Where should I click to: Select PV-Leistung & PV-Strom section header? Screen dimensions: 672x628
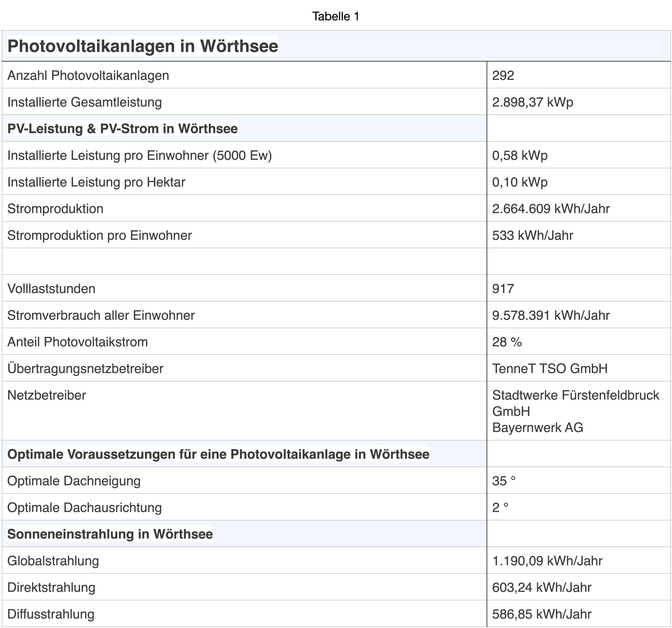click(x=122, y=128)
